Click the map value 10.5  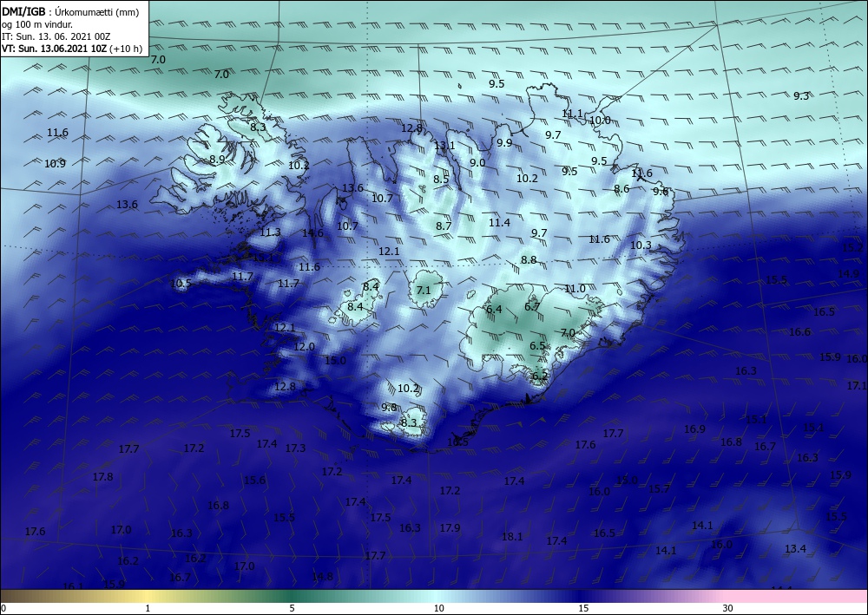coord(181,284)
